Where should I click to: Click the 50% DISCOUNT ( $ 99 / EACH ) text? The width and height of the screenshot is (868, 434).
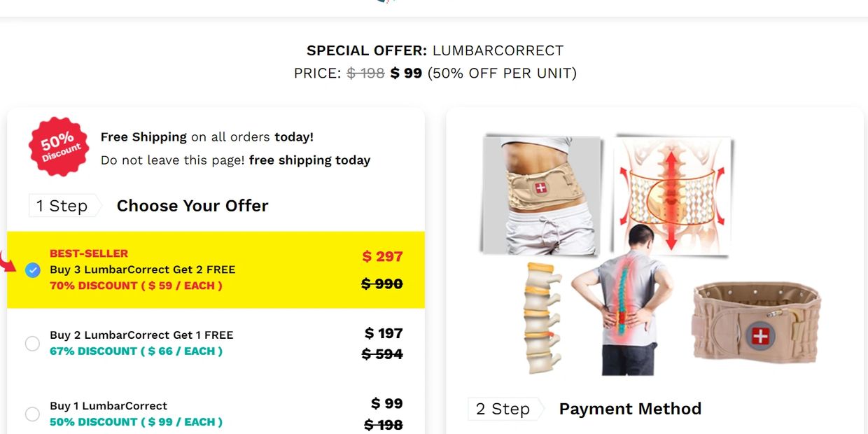point(136,422)
